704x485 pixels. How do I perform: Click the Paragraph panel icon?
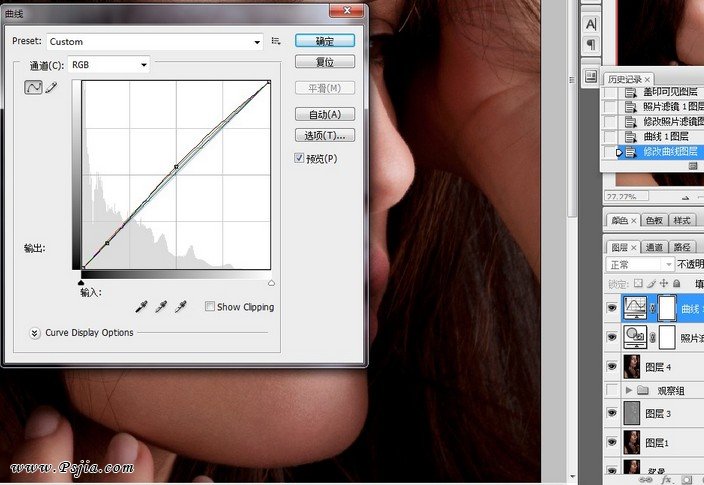[x=590, y=45]
